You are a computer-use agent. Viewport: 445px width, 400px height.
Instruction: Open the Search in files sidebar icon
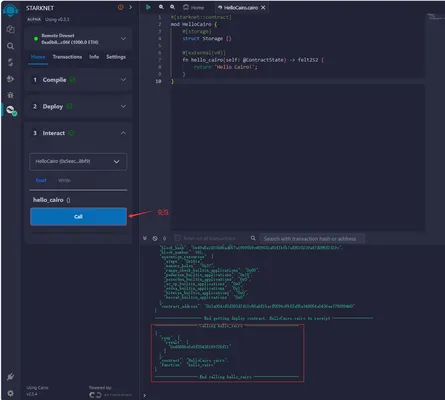(x=10, y=46)
